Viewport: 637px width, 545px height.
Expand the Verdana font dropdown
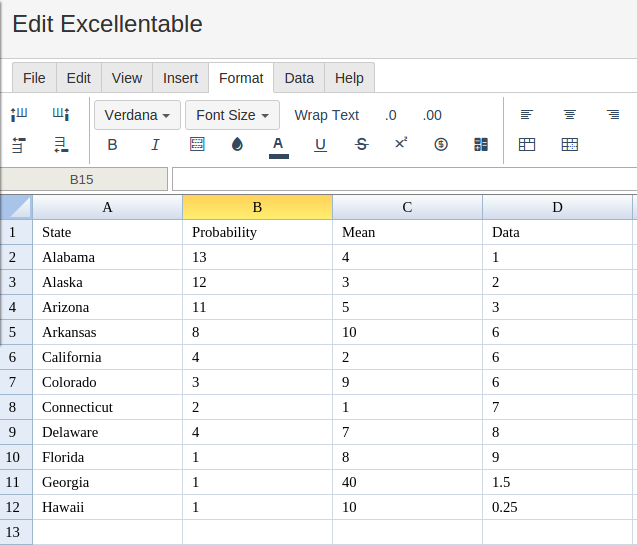tap(137, 115)
